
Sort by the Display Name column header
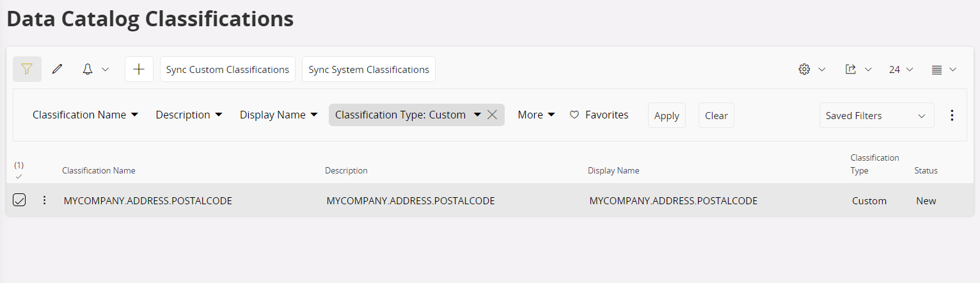pyautogui.click(x=613, y=170)
